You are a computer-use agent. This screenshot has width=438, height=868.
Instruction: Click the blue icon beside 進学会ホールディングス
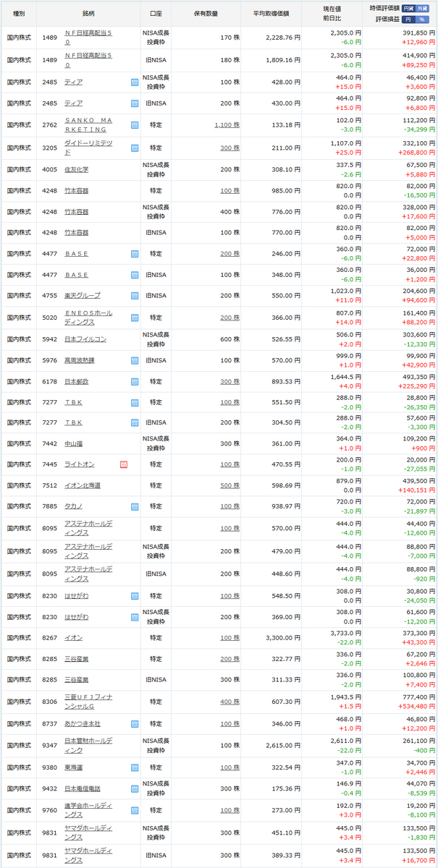[135, 809]
